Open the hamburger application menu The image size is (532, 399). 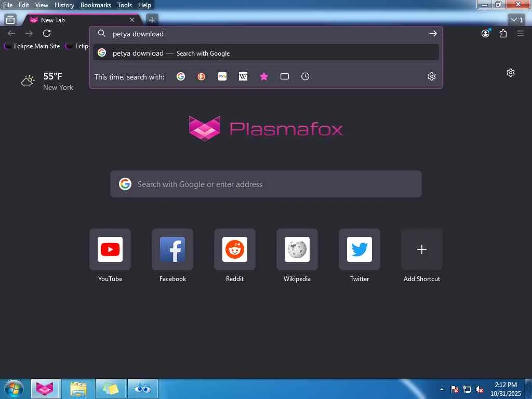521,33
